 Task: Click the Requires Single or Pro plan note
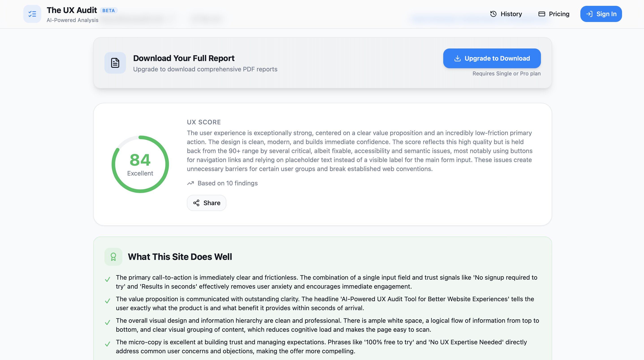506,73
